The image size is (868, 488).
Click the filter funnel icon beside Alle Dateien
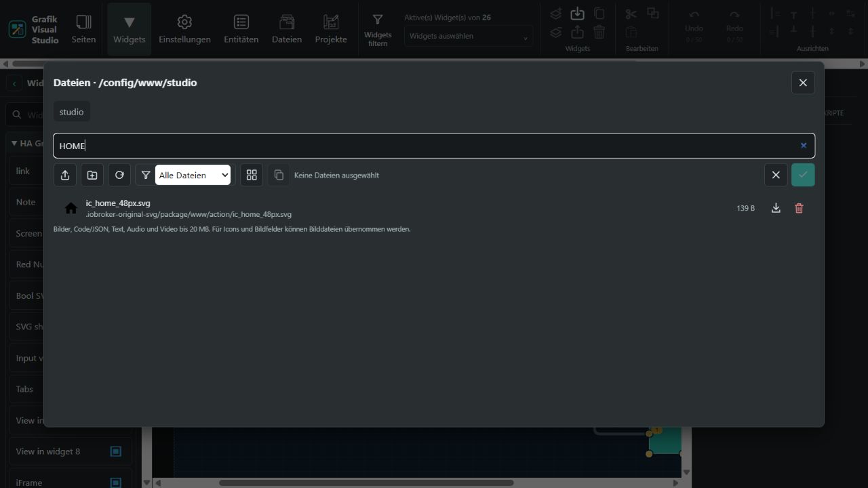point(145,175)
